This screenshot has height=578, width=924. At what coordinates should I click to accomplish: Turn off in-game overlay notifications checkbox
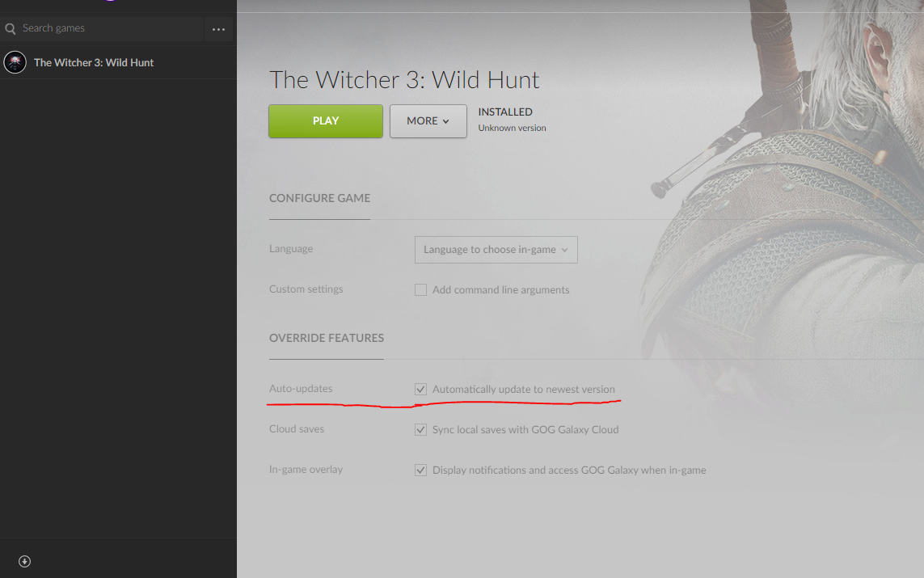420,470
